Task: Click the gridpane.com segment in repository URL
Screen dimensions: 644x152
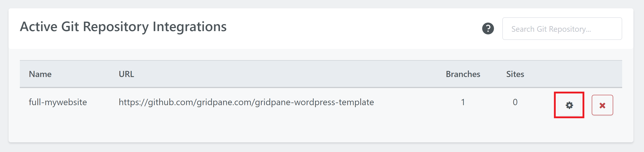Action: [224, 102]
